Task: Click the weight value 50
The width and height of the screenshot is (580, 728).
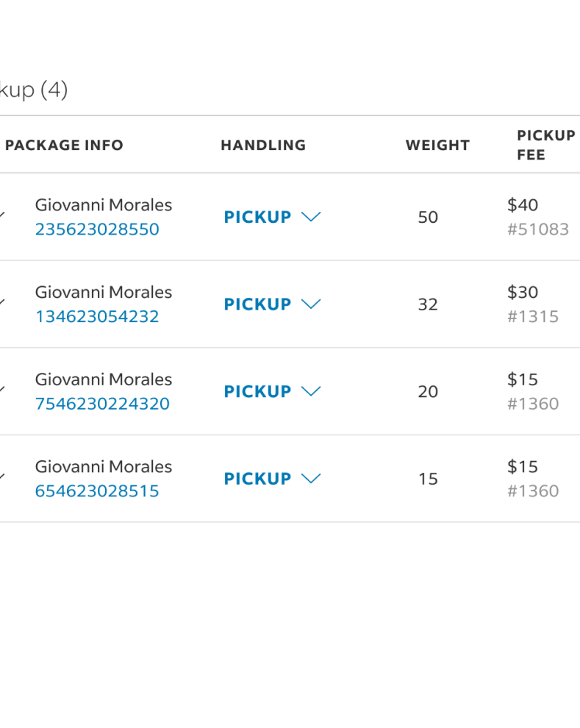Action: pyautogui.click(x=428, y=218)
